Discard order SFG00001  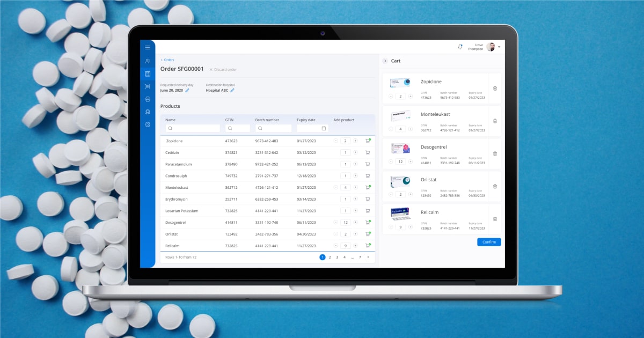point(223,69)
